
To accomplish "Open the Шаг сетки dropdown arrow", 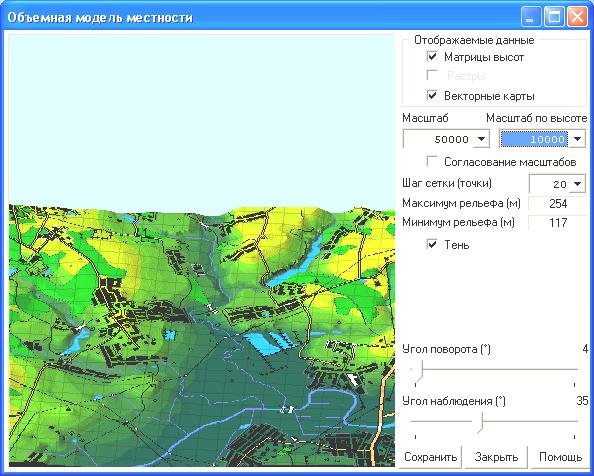I will tap(577, 184).
